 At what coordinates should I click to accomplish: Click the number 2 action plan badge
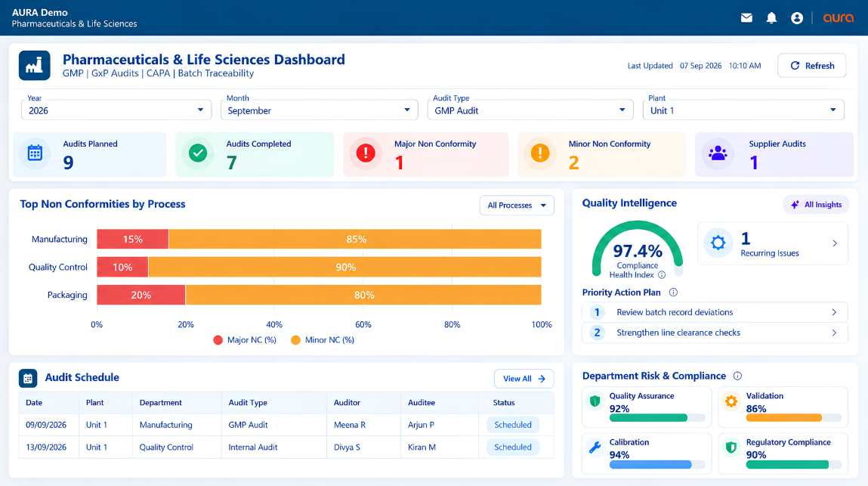597,333
